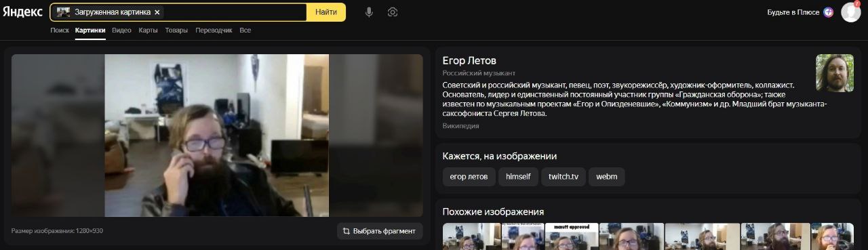Click Похожие изображения heading
The image size is (868, 250).
pyautogui.click(x=493, y=212)
